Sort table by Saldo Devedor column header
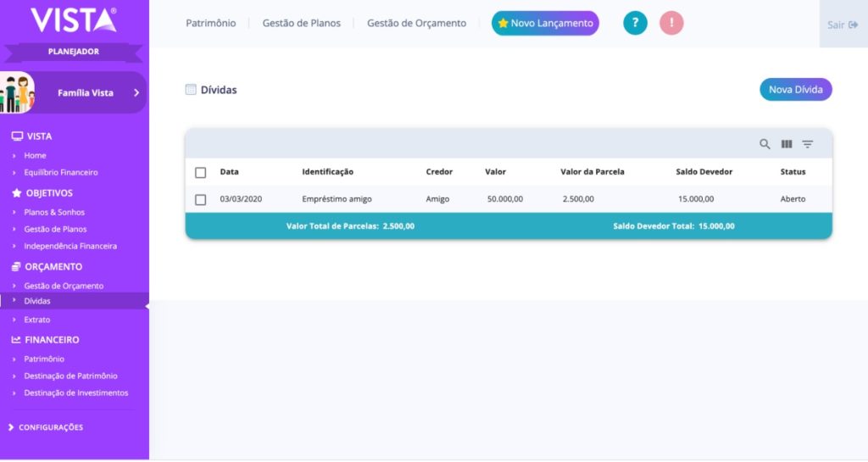Image resolution: width=868 pixels, height=462 pixels. pos(704,172)
